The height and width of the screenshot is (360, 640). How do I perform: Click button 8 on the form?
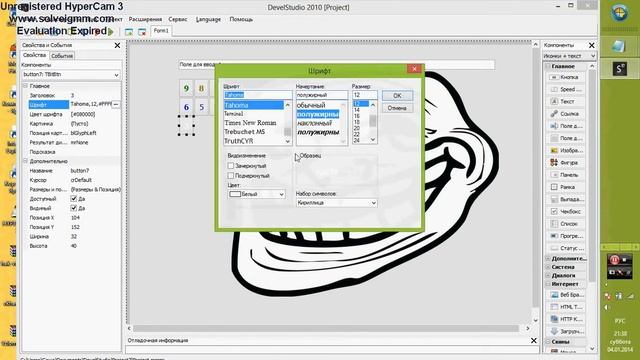[201, 88]
